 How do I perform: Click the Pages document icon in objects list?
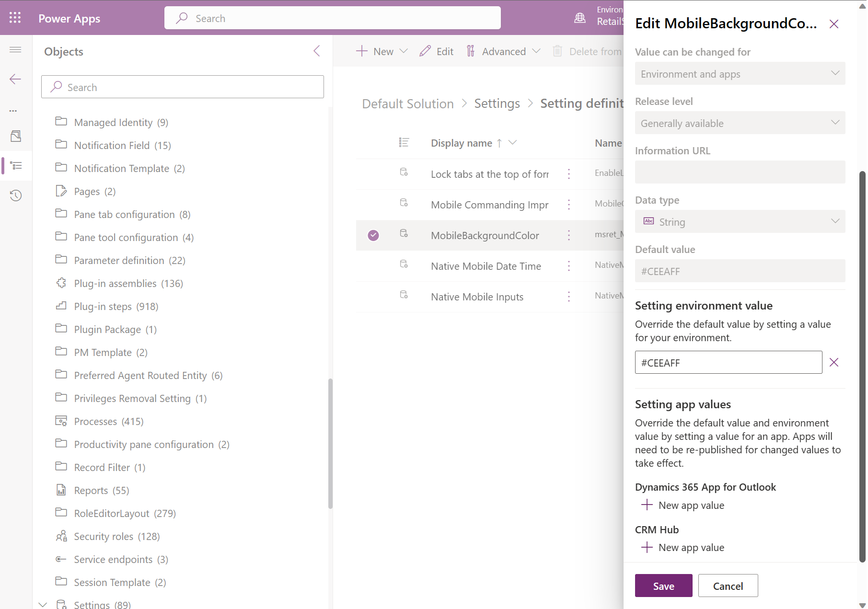pyautogui.click(x=61, y=191)
